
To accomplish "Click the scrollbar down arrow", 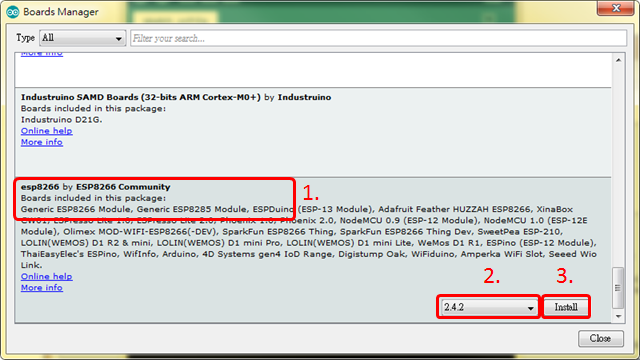I will (618, 316).
